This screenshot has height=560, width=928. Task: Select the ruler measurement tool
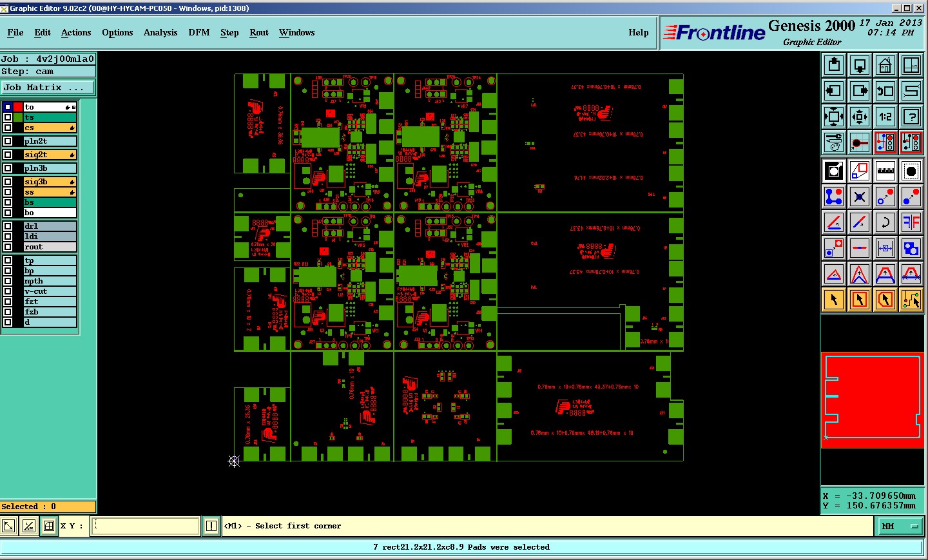tap(885, 171)
